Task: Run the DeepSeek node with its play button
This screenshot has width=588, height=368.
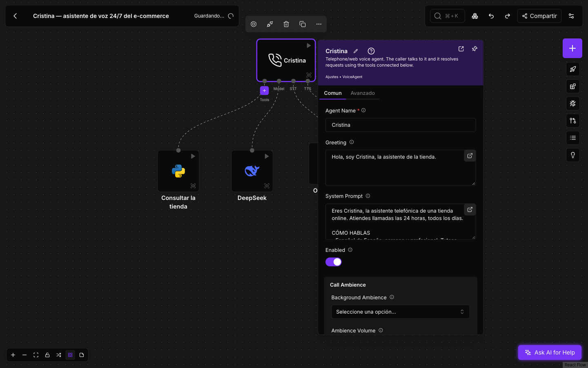Action: (267, 156)
